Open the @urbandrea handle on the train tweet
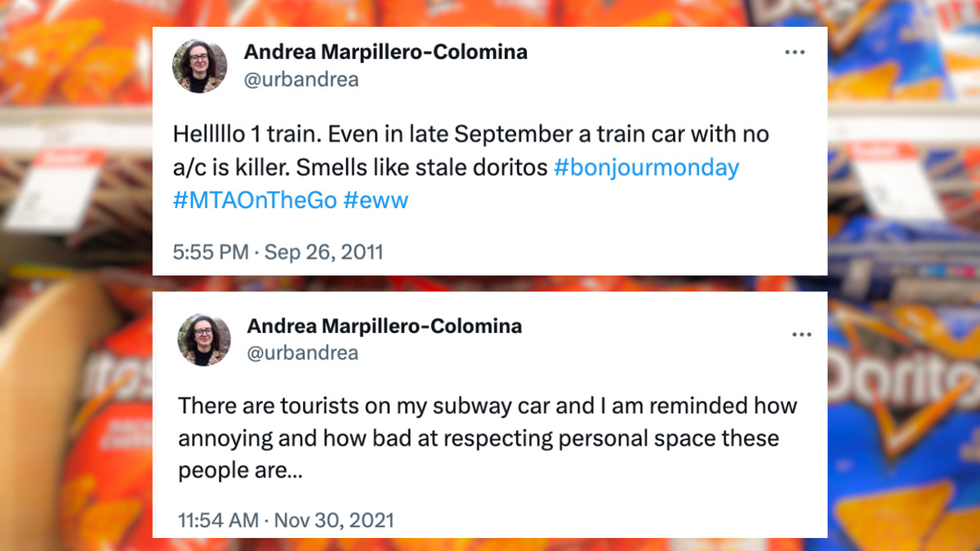 click(301, 79)
